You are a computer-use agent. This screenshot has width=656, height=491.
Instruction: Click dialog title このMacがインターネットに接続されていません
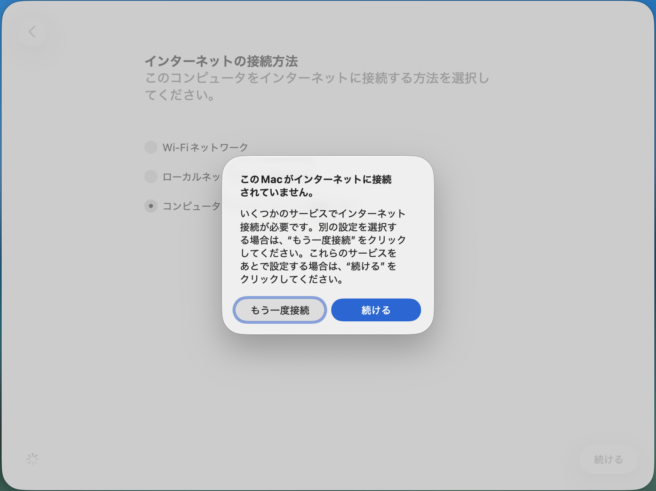[x=316, y=186]
